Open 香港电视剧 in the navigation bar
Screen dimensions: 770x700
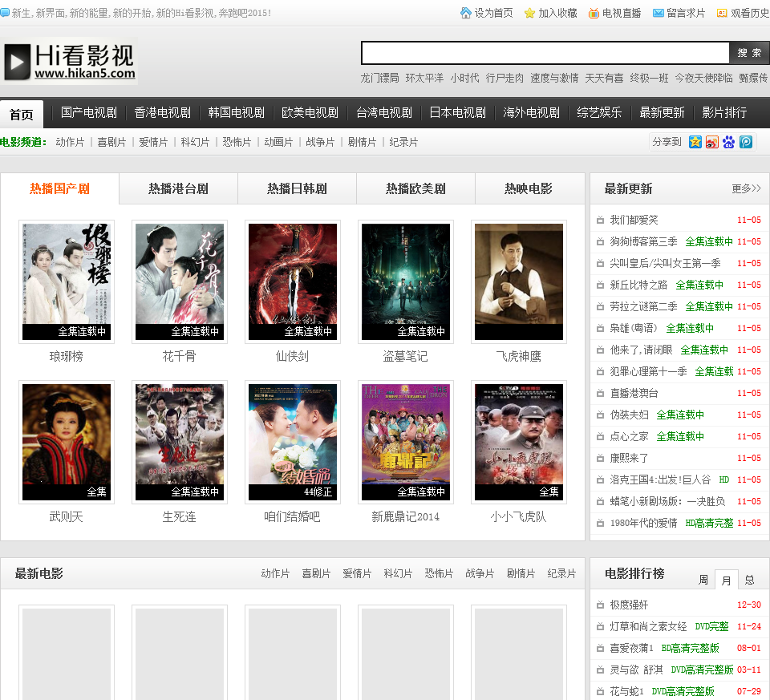(x=163, y=112)
